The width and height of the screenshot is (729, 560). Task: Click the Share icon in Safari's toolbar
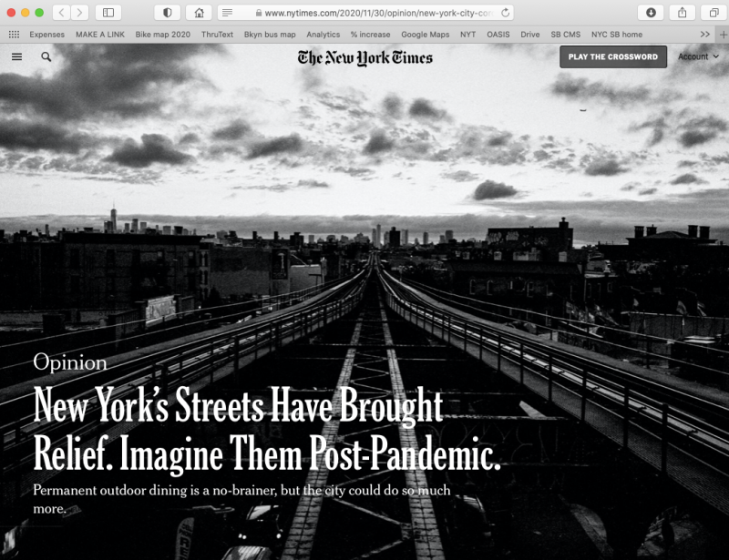tap(682, 13)
